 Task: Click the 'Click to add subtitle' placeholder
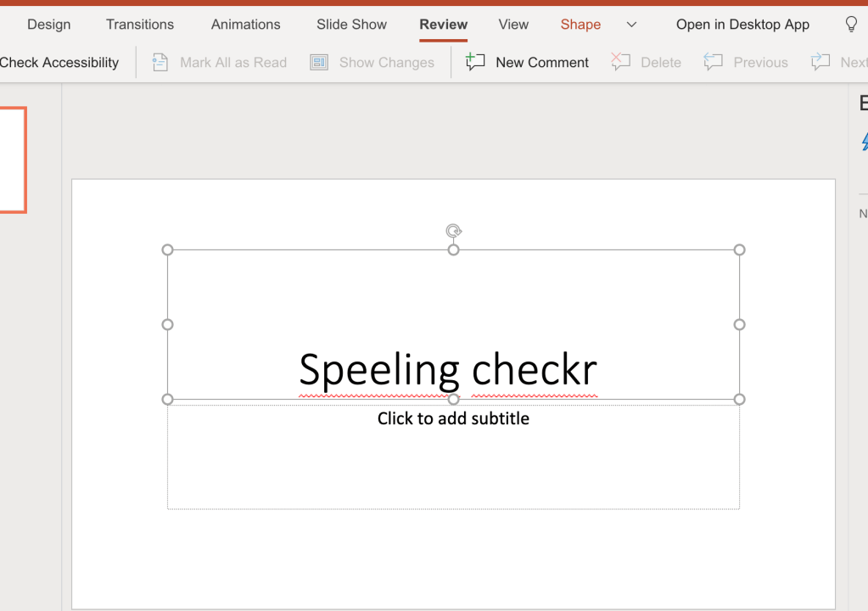pyautogui.click(x=453, y=418)
